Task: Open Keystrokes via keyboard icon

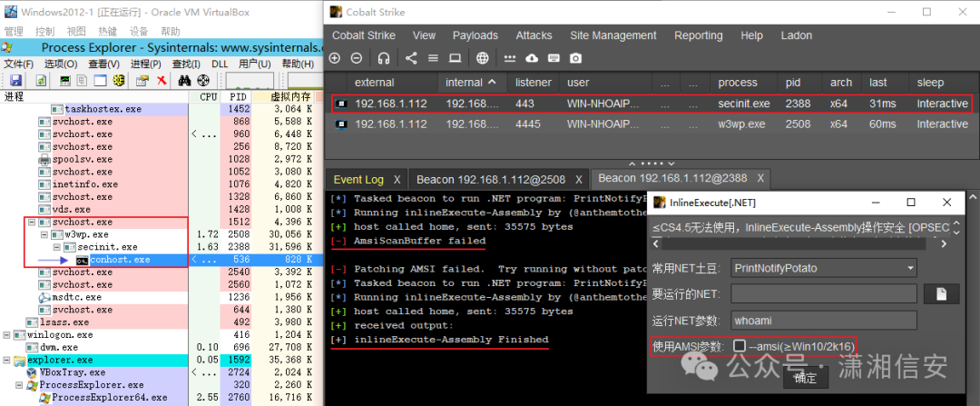Action: 554,58
